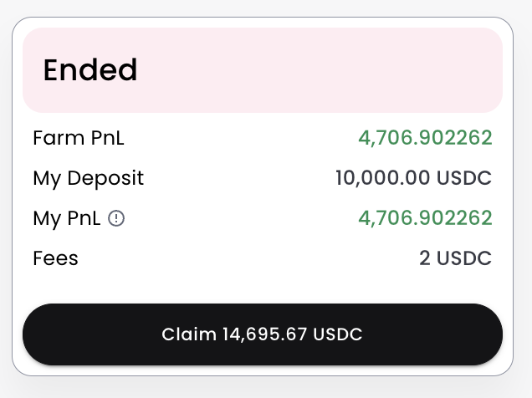Click USDC text on the Claim button

point(339,334)
